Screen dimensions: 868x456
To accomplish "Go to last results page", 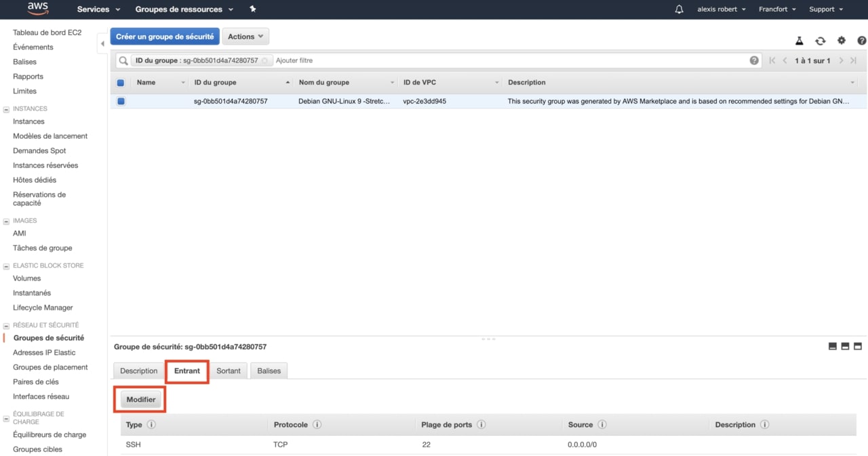I will [854, 60].
